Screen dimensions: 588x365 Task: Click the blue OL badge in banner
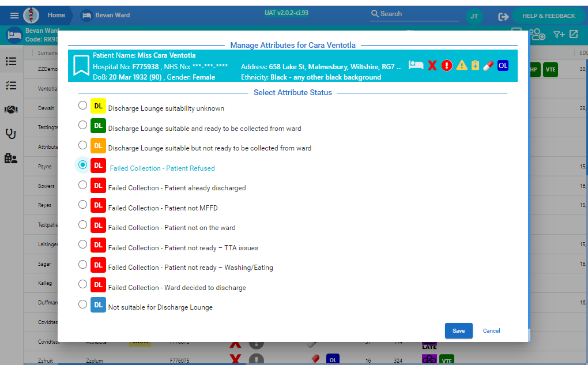point(503,66)
